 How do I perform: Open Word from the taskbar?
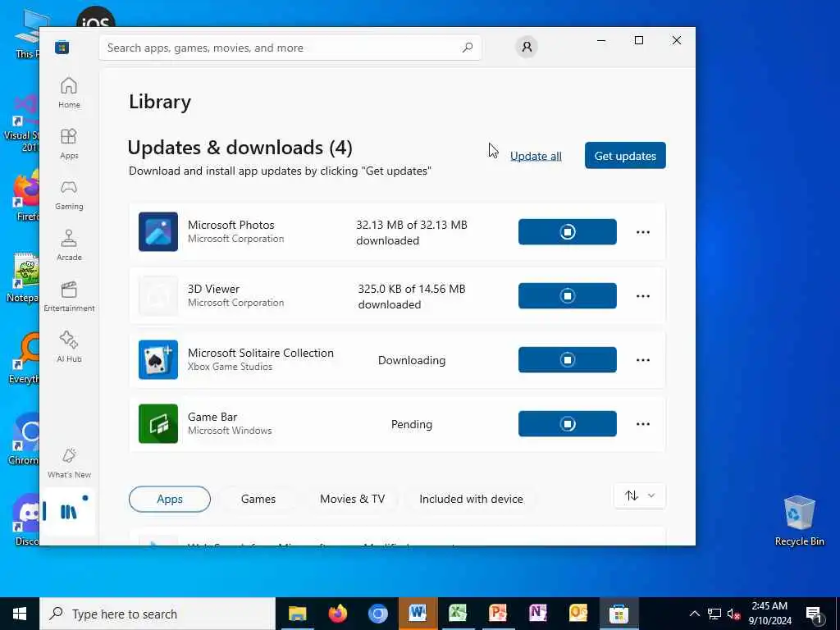click(x=418, y=614)
